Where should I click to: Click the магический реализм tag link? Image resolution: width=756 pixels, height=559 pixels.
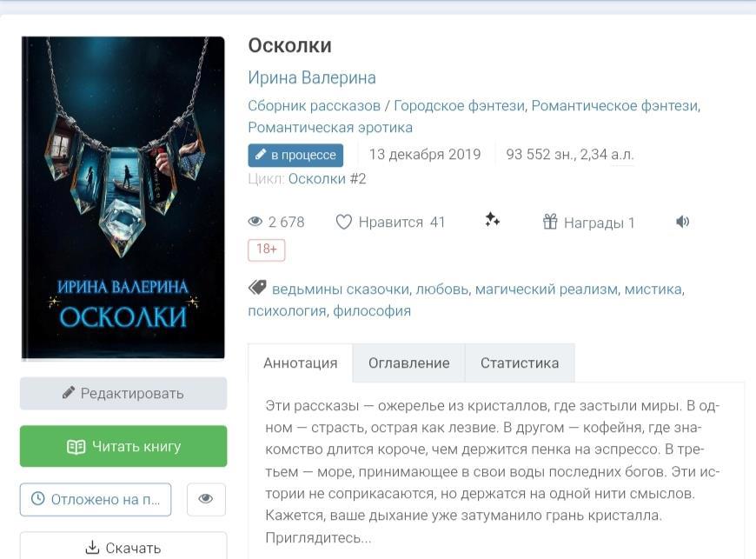pyautogui.click(x=547, y=289)
